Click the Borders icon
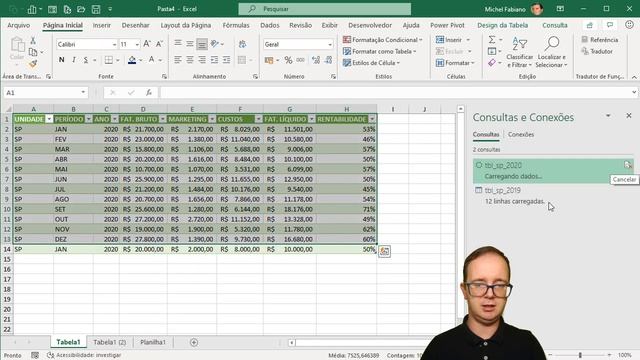Image resolution: width=640 pixels, height=360 pixels. pyautogui.click(x=109, y=60)
